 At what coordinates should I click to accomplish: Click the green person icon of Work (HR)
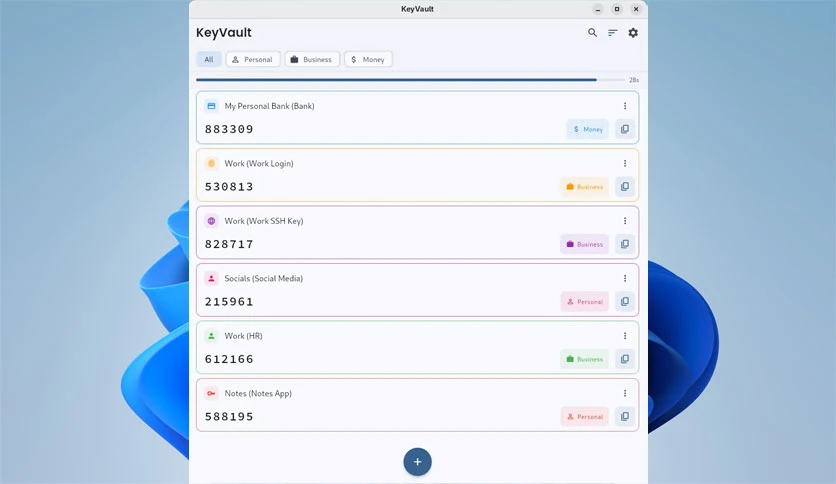[211, 336]
